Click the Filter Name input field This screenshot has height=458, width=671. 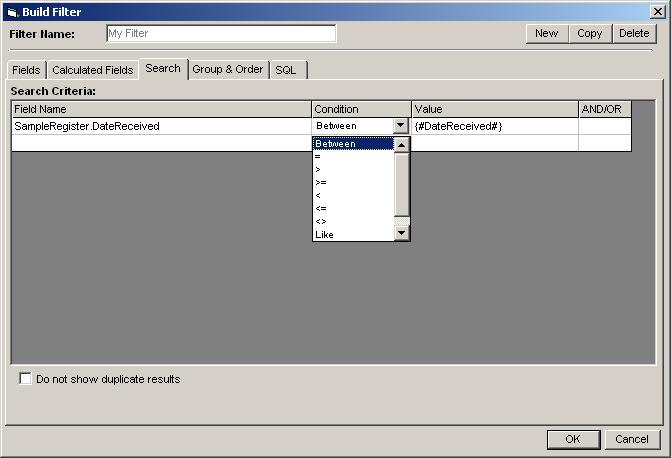[221, 33]
